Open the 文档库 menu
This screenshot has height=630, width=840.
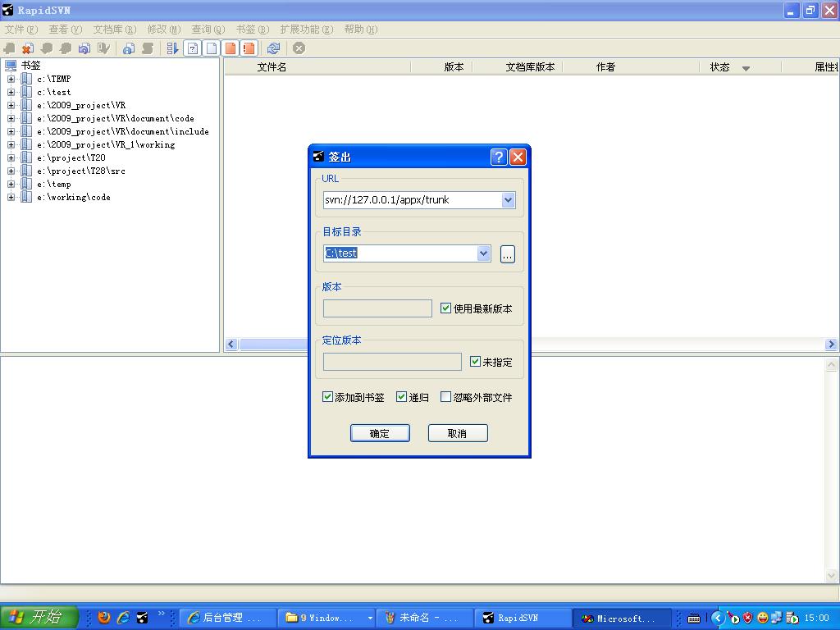[x=114, y=30]
